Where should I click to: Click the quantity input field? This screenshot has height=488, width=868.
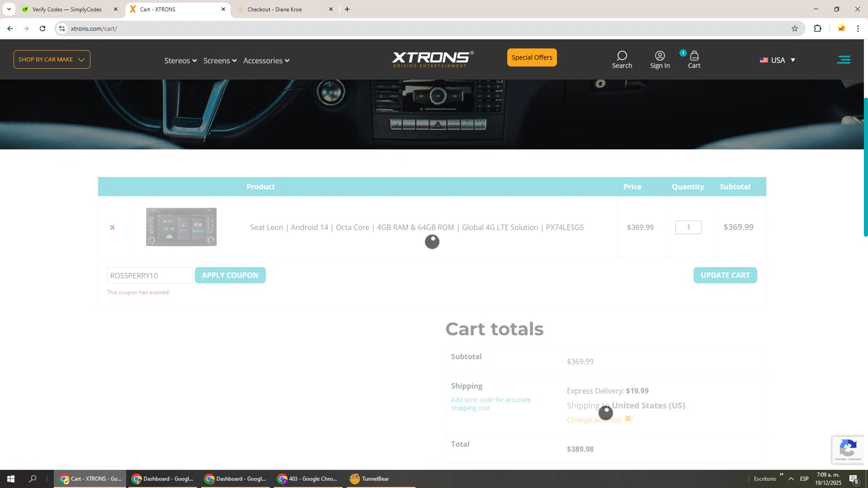pos(689,227)
